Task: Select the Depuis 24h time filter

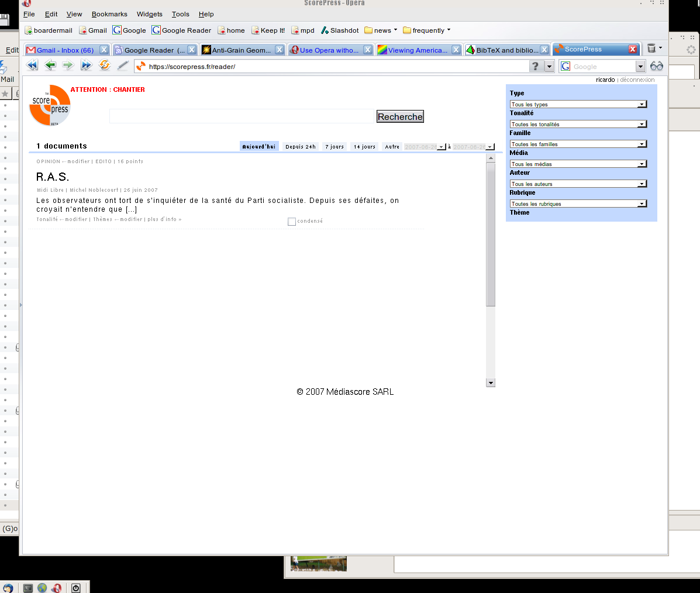Action: click(301, 147)
